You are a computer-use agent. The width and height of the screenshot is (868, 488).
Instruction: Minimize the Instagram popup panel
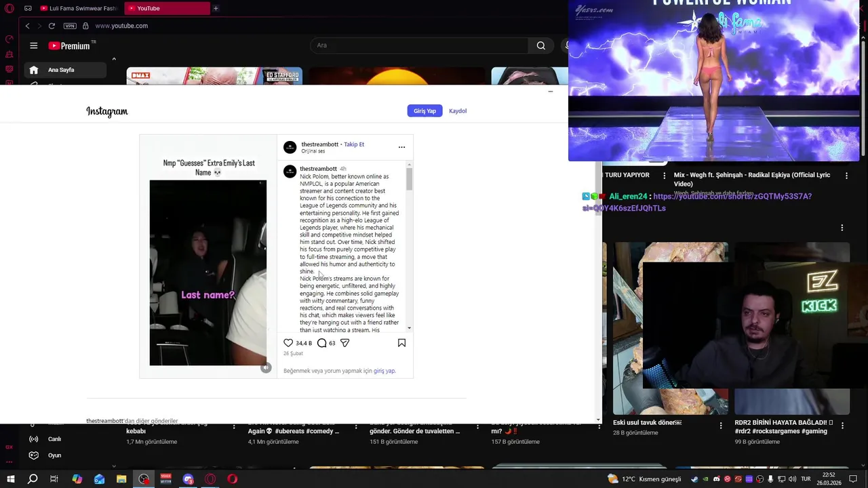(x=551, y=91)
